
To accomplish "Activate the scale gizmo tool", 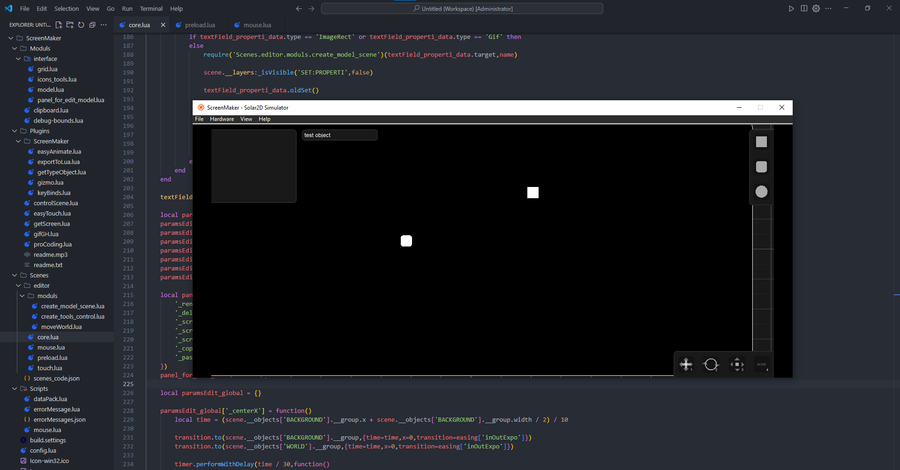I will [737, 364].
